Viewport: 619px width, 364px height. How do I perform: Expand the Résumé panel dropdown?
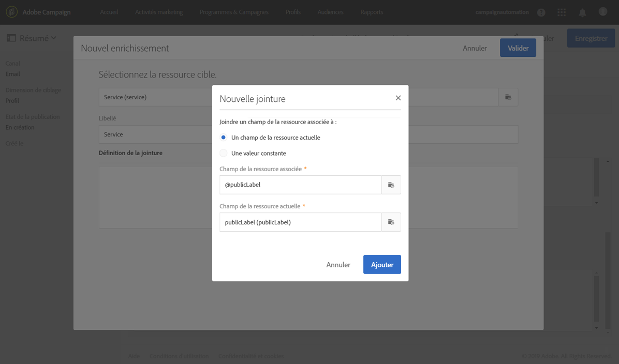(32, 38)
